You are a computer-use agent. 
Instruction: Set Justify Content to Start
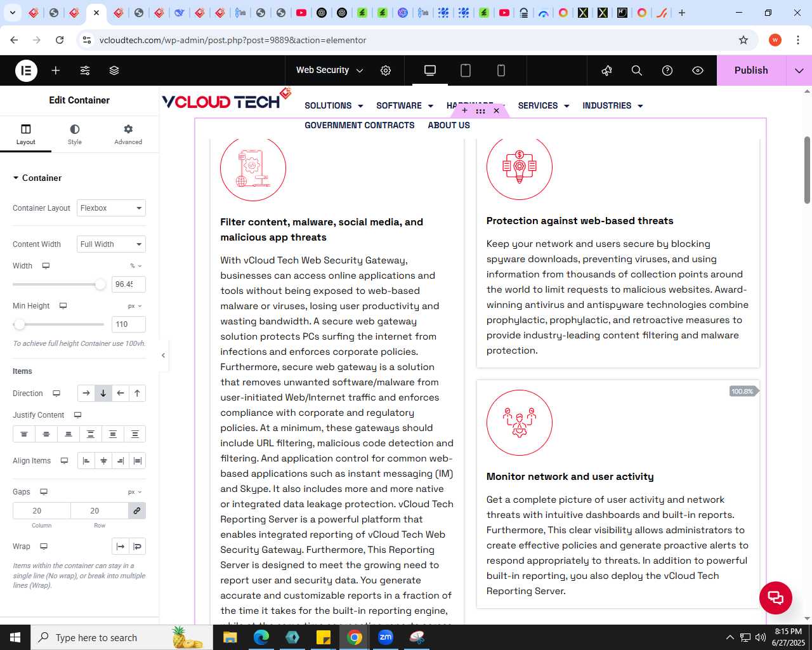(24, 434)
